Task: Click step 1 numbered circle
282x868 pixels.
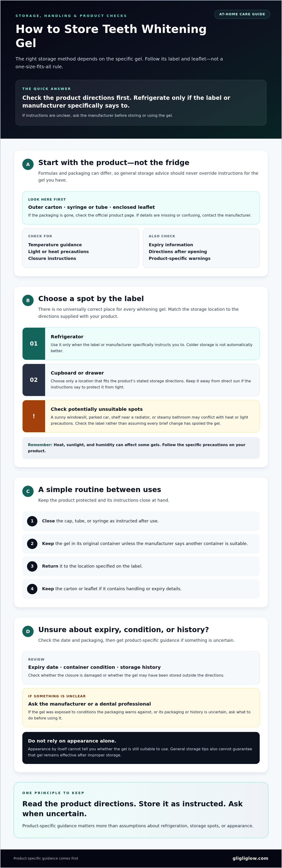Action: [x=32, y=521]
